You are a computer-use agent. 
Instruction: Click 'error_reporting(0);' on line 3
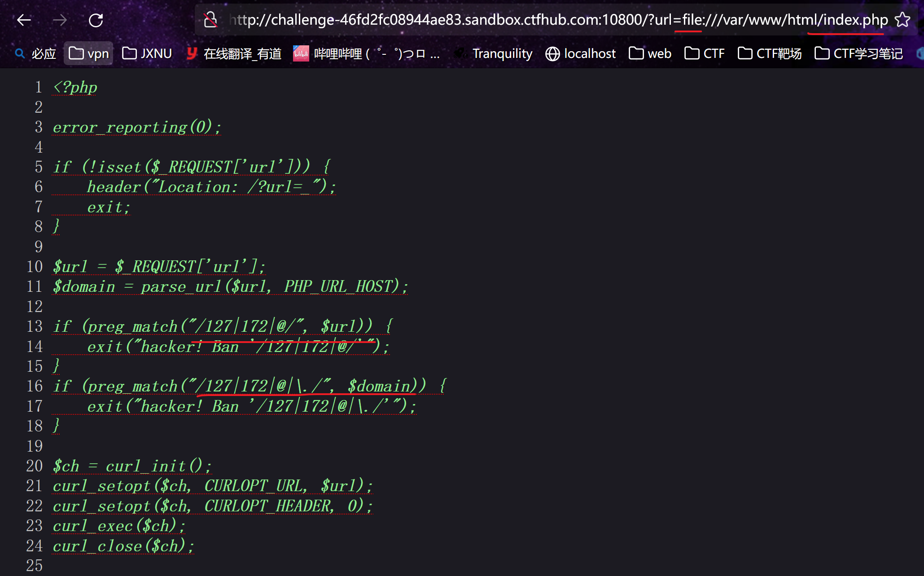(x=137, y=127)
